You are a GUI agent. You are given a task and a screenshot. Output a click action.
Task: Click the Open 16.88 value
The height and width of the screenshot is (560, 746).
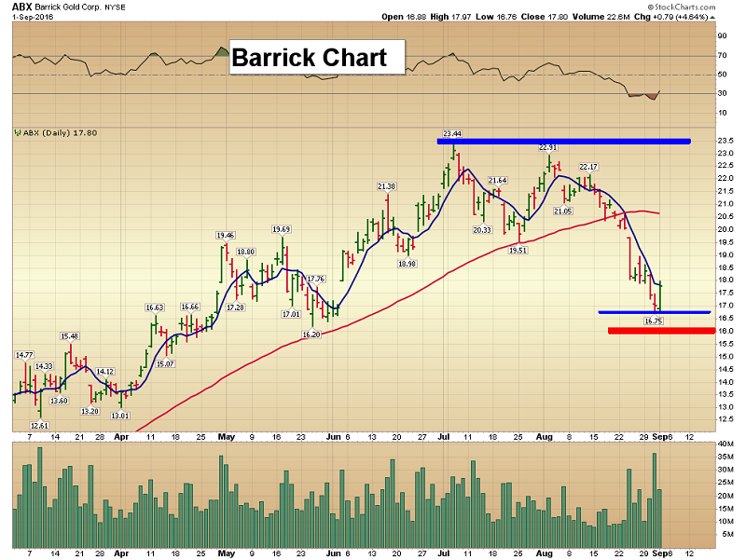404,17
